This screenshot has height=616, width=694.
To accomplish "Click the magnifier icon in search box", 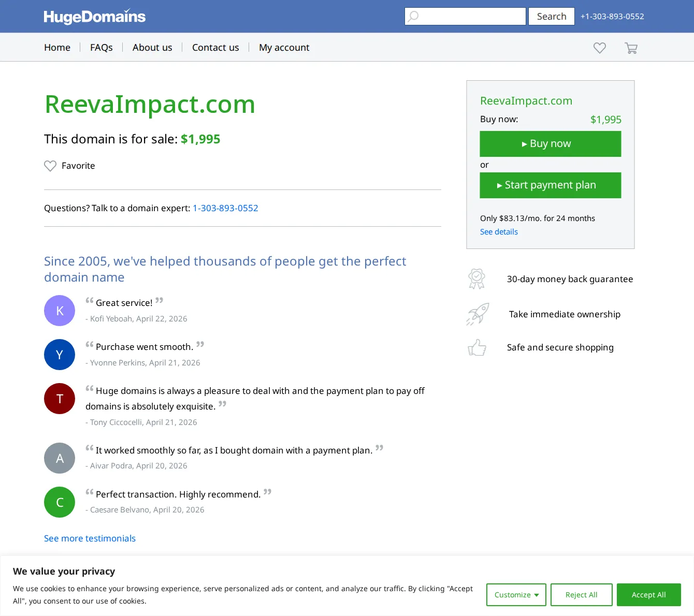I will tap(413, 17).
